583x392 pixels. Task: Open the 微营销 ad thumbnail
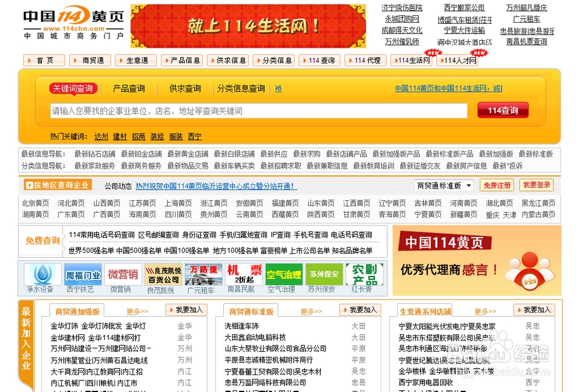122,274
